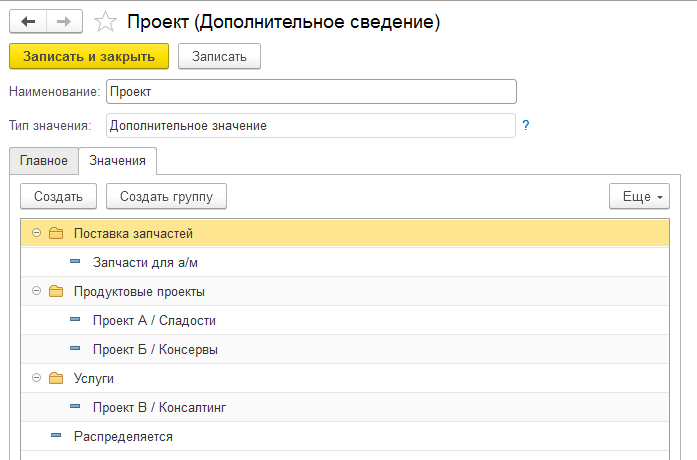Click folder icon of Продуктовые проекты
This screenshot has width=697, height=460.
pyautogui.click(x=56, y=291)
